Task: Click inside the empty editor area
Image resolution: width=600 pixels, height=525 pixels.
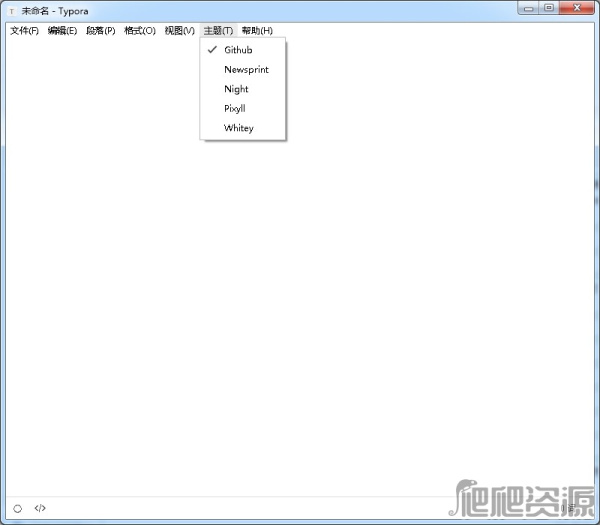Action: coord(300,300)
